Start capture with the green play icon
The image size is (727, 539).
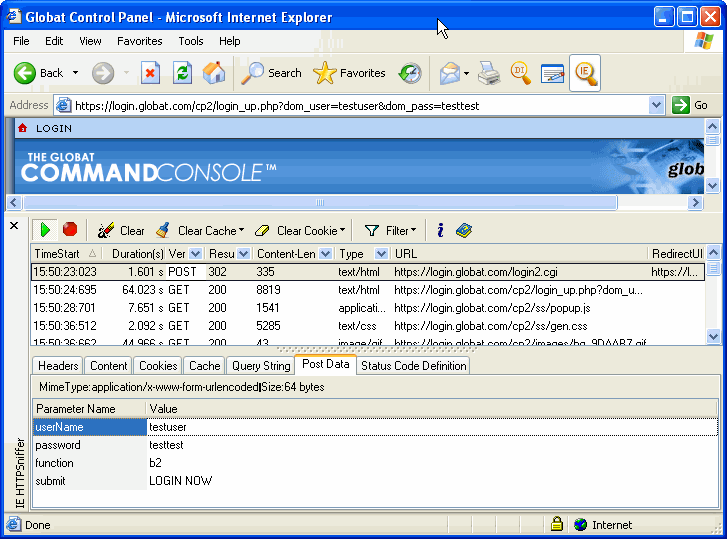point(45,230)
